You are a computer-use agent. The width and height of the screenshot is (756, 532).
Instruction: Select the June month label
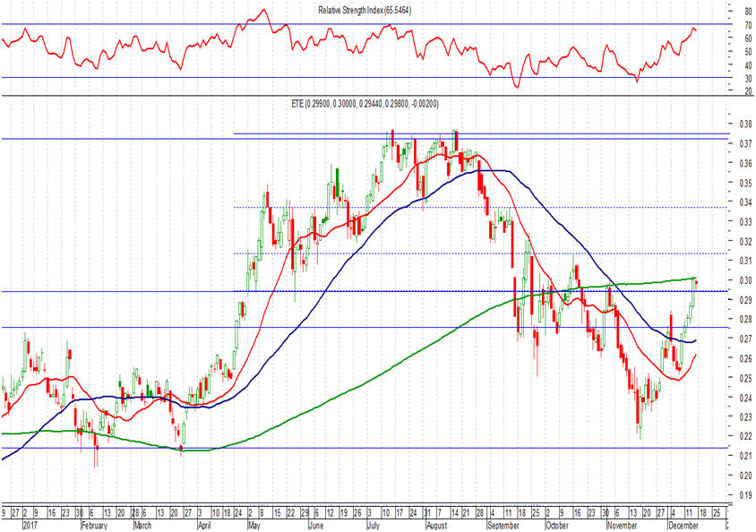point(316,525)
